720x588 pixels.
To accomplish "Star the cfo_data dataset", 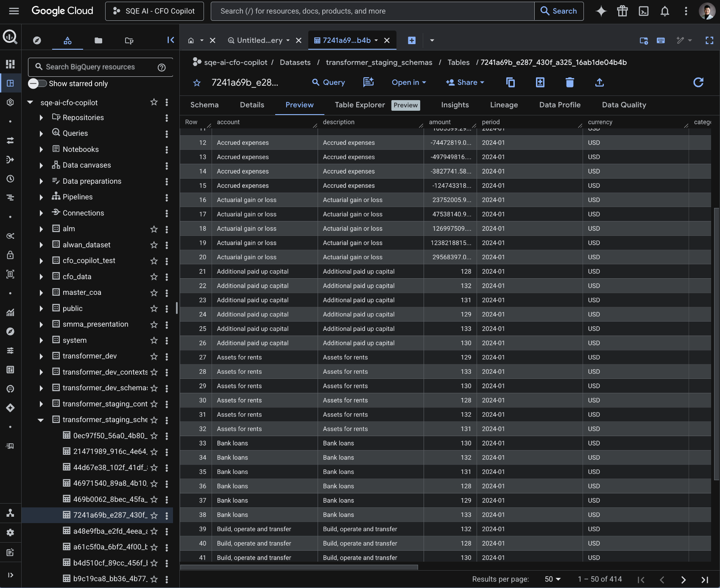I will (154, 277).
